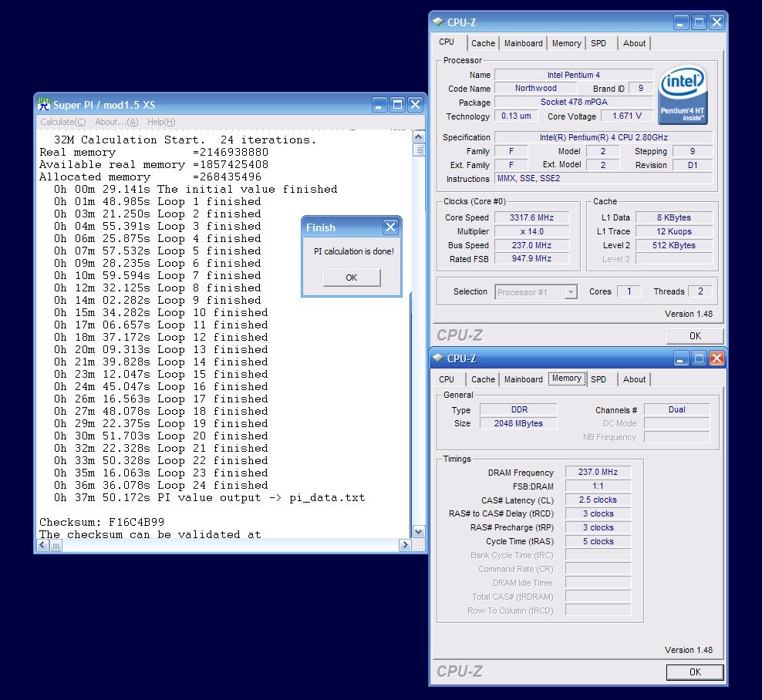Image resolution: width=762 pixels, height=700 pixels.
Task: Switch to About tab in bottom CPU-Z window
Action: (x=634, y=379)
